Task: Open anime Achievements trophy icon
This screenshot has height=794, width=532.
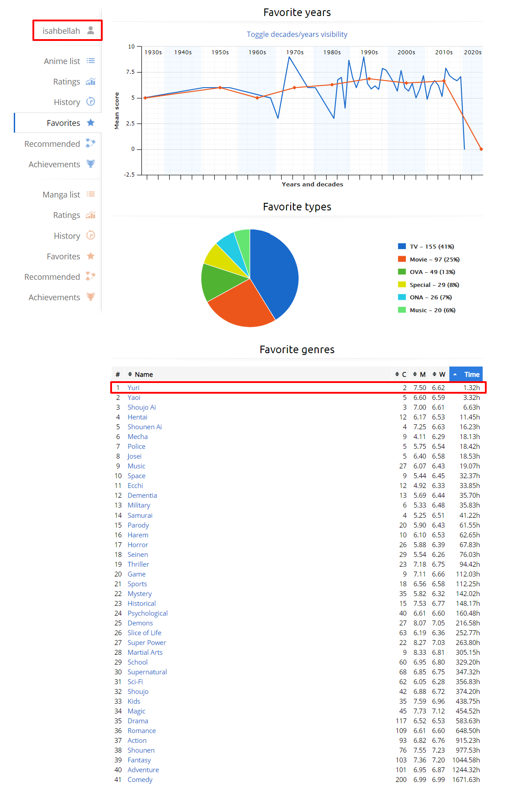Action: [91, 164]
